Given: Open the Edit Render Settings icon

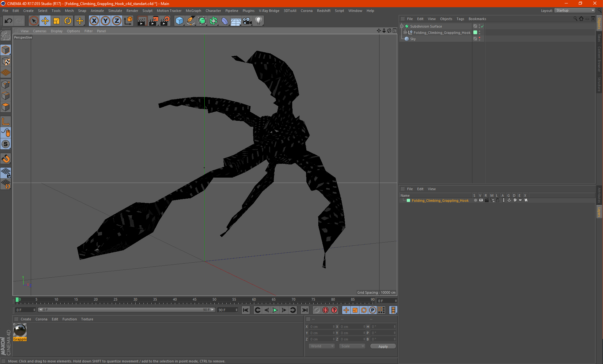Looking at the screenshot, I should pyautogui.click(x=165, y=21).
